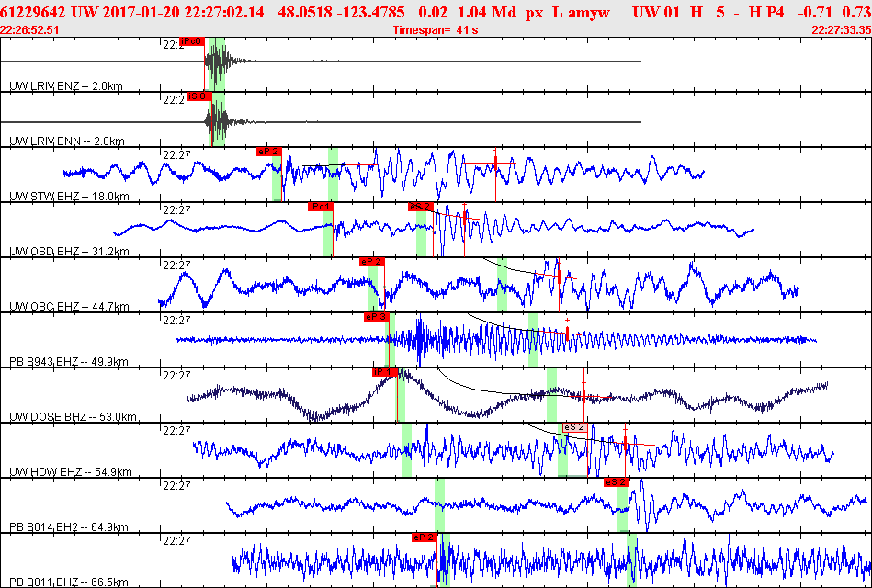The width and height of the screenshot is (872, 588).
Task: Click the pale eS 2 pick on HDW trace
Action: 573,427
